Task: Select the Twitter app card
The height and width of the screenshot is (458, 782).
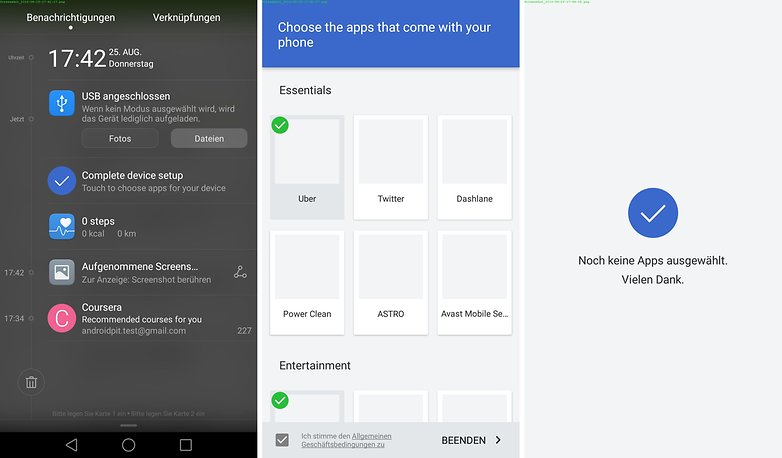Action: click(391, 167)
